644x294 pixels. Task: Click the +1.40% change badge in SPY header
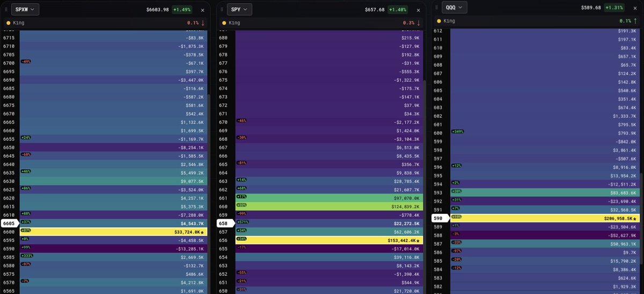click(x=398, y=10)
